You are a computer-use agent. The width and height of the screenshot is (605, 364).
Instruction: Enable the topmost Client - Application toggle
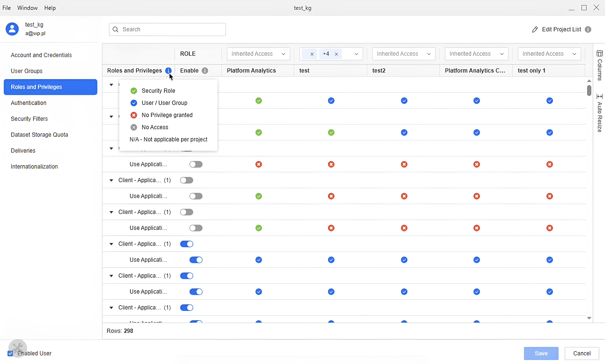187,180
